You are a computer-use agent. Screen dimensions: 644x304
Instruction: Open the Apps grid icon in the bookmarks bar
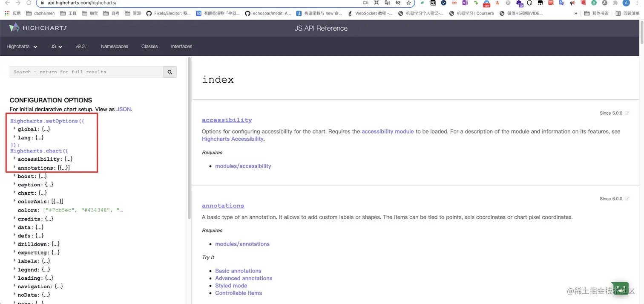click(7, 13)
